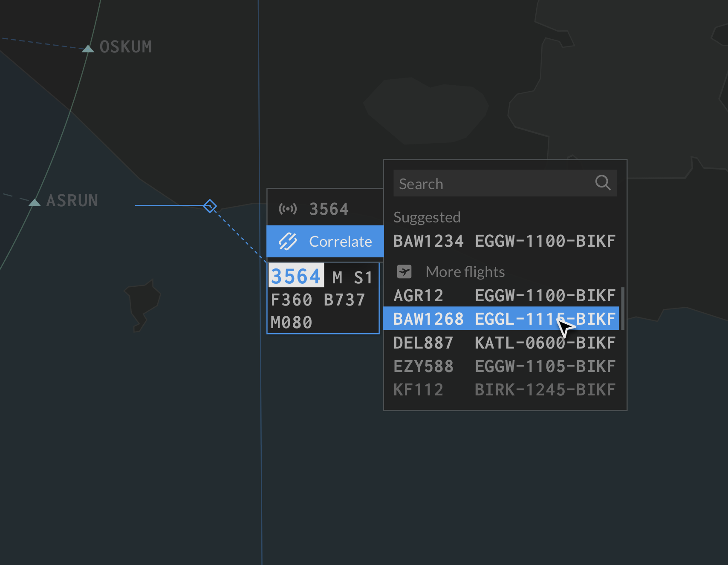Type in the flight Search field
This screenshot has height=565, width=728.
(x=490, y=184)
